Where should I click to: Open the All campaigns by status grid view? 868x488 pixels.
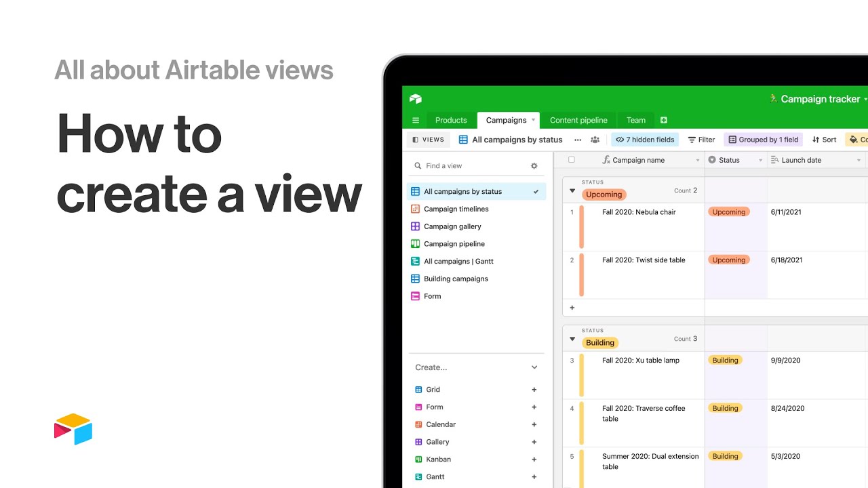[476, 192]
